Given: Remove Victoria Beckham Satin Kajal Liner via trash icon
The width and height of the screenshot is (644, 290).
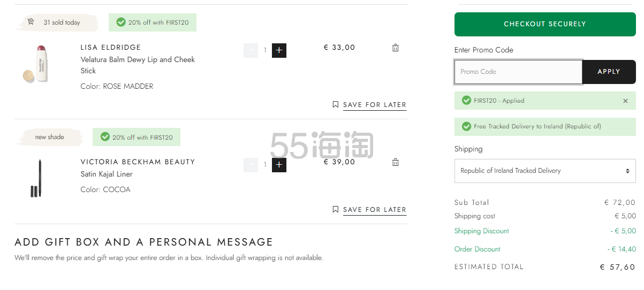Looking at the screenshot, I should (395, 162).
